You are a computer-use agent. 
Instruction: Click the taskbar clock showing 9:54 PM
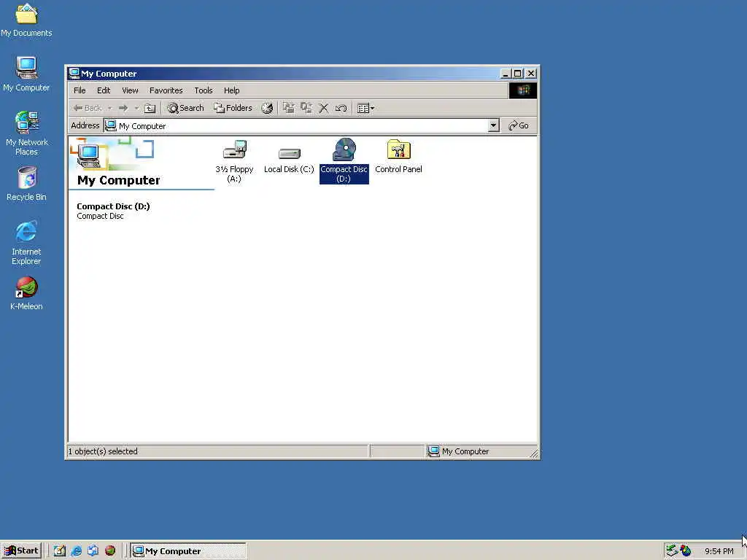click(x=719, y=551)
